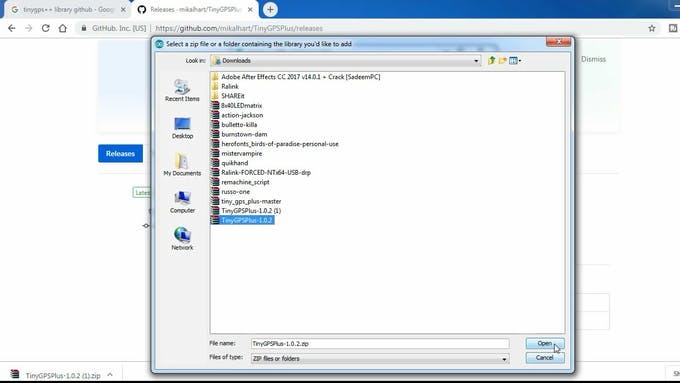680x383 pixels.
Task: Select the bulletto-killa archive
Action: pos(234,124)
